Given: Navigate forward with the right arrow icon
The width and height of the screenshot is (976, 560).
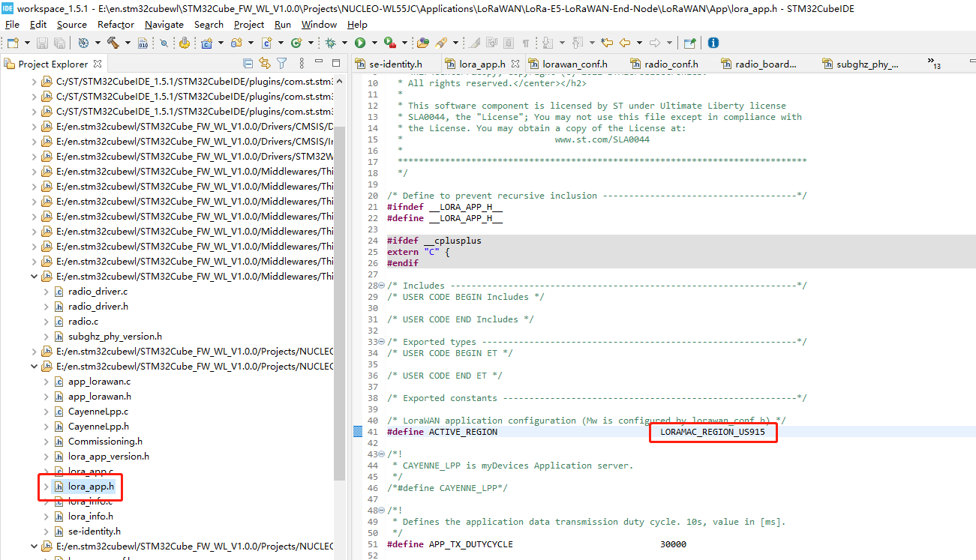Looking at the screenshot, I should 655,43.
